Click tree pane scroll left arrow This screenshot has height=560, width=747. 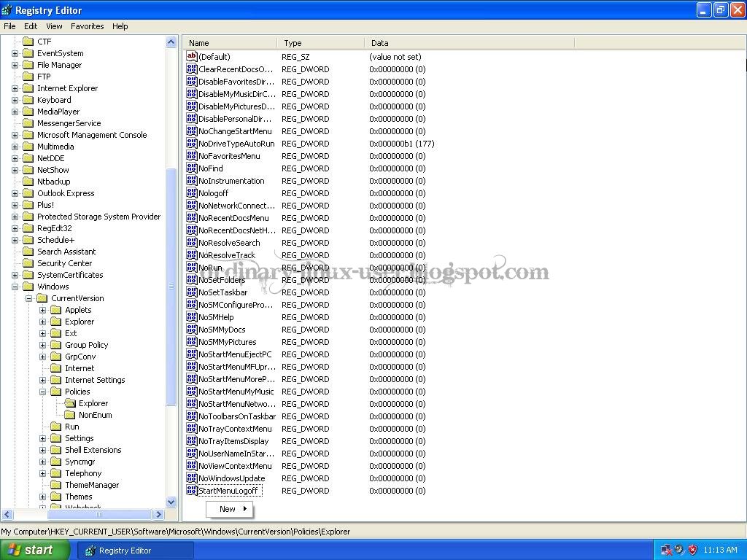[7, 514]
